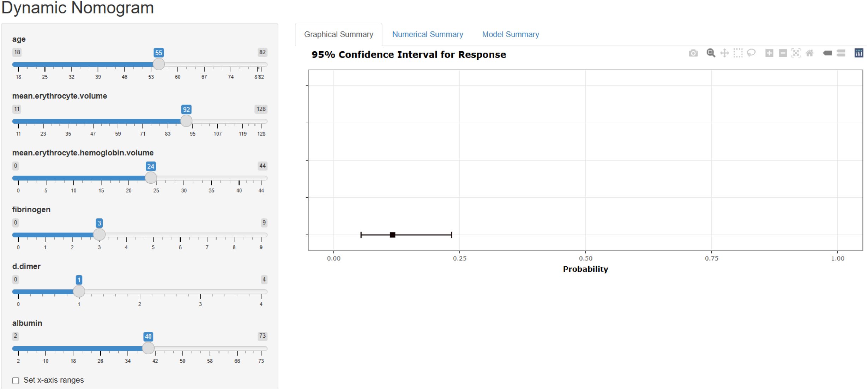868x390 pixels.
Task: Select the Pan tool in plot toolbar
Action: tap(724, 53)
